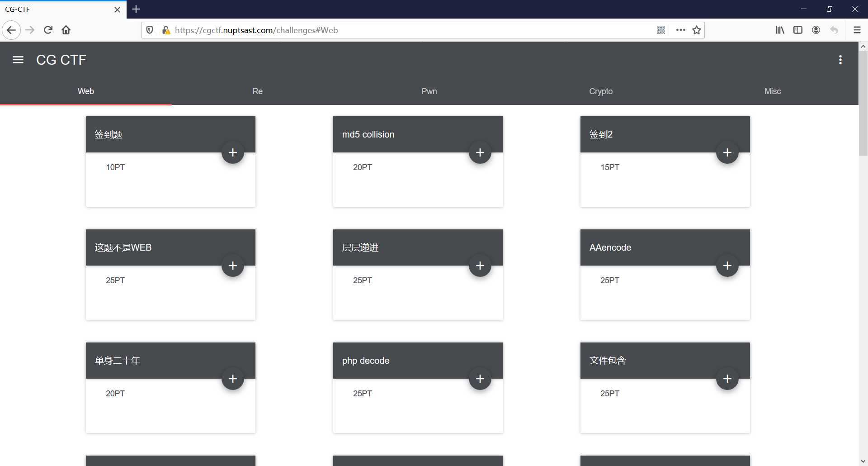The image size is (868, 466).
Task: Expand the php decode challenge card
Action: coord(480,379)
